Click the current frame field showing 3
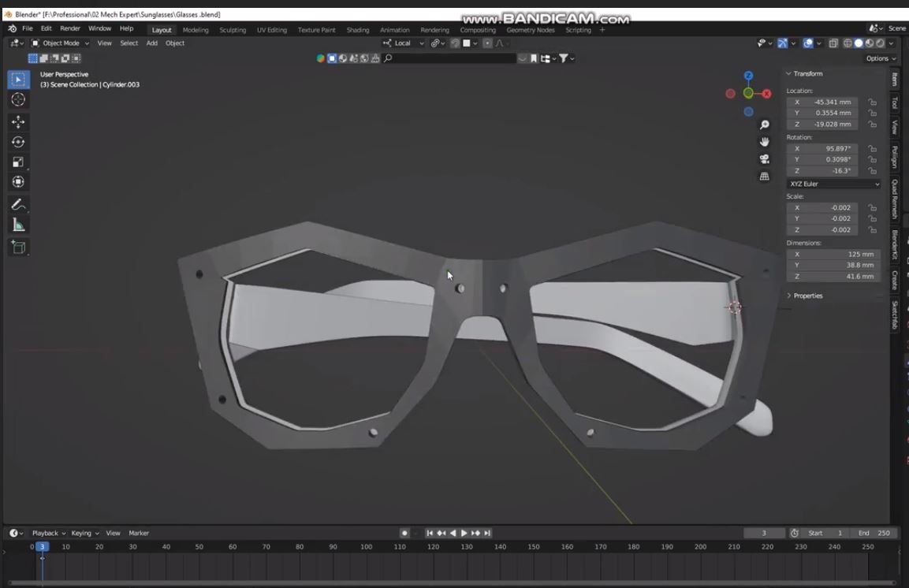The width and height of the screenshot is (909, 588). pos(764,533)
